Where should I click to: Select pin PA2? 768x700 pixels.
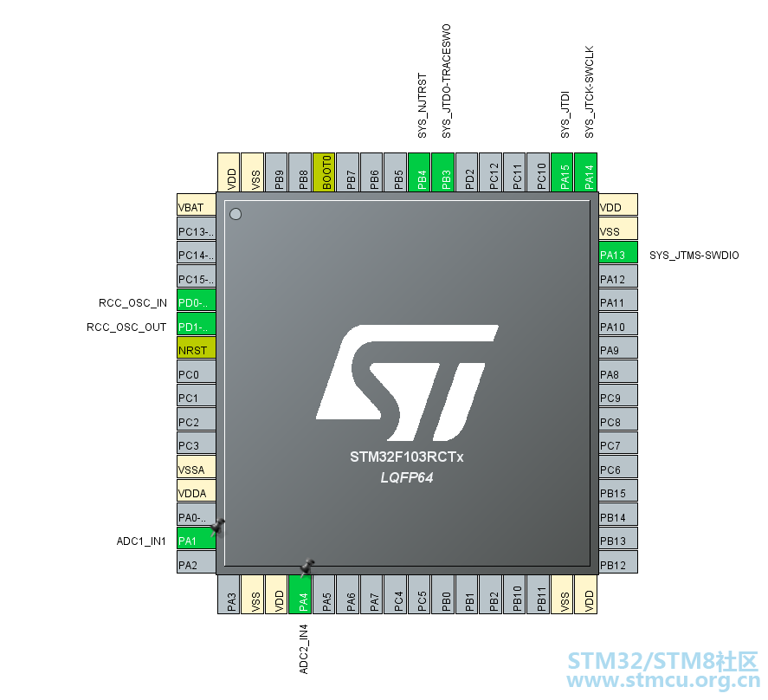pyautogui.click(x=197, y=562)
